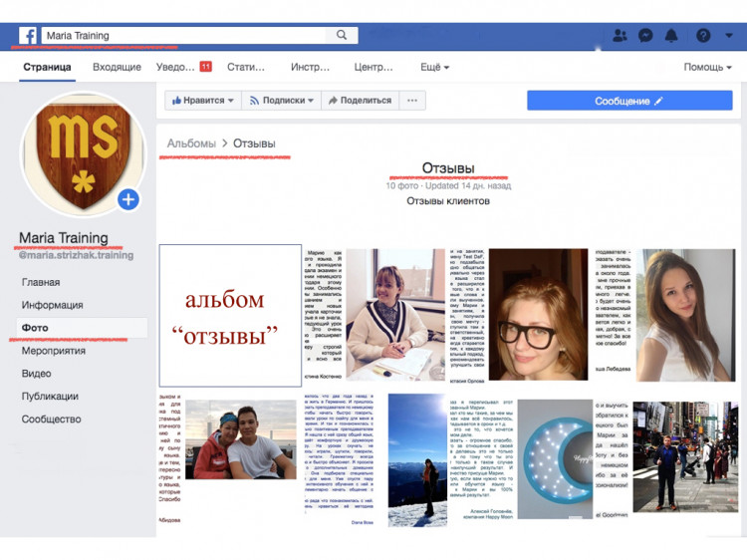Click the Maria Training search field

pyautogui.click(x=179, y=36)
